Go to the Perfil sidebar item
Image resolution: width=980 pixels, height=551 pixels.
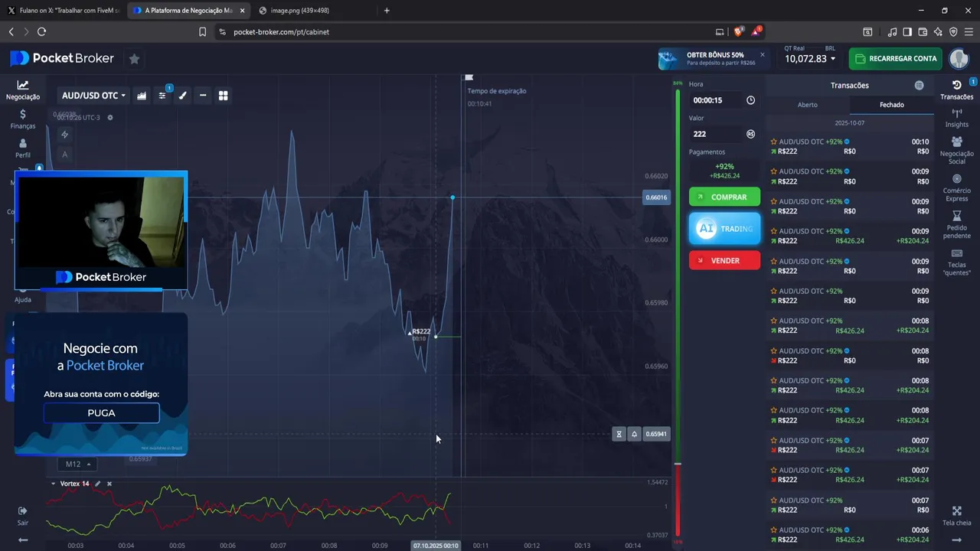[23, 148]
